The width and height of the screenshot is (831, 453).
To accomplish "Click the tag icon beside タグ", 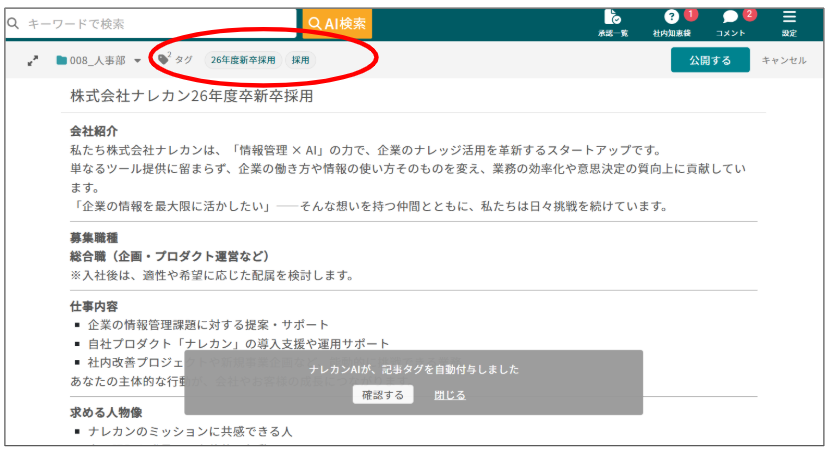I will pos(164,60).
